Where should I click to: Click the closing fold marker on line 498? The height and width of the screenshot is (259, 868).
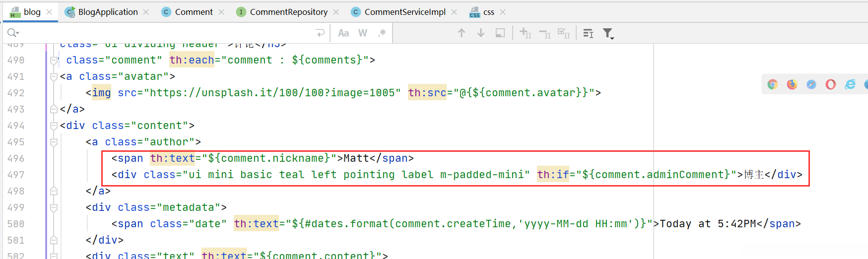pos(54,191)
